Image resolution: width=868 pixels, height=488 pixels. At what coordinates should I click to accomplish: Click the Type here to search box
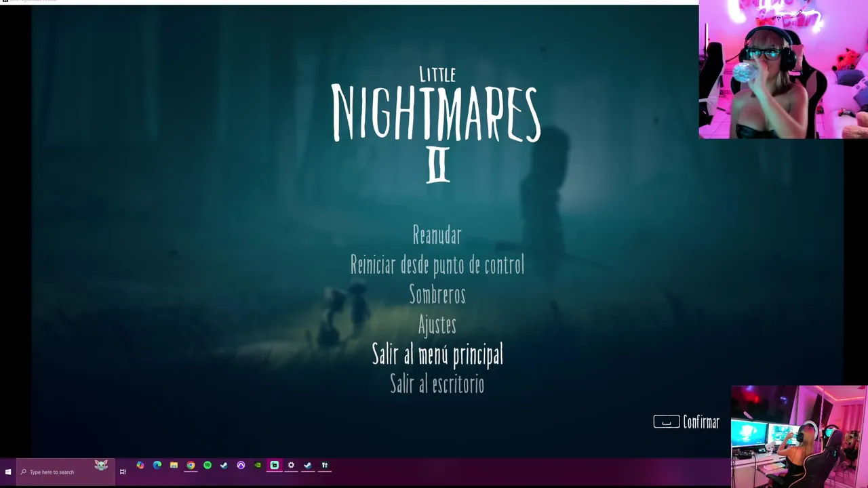[x=65, y=472]
